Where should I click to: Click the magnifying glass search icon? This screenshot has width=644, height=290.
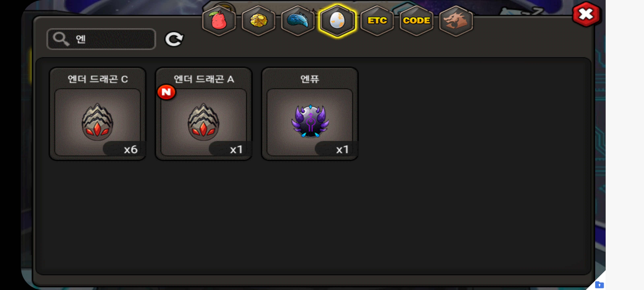pos(61,39)
